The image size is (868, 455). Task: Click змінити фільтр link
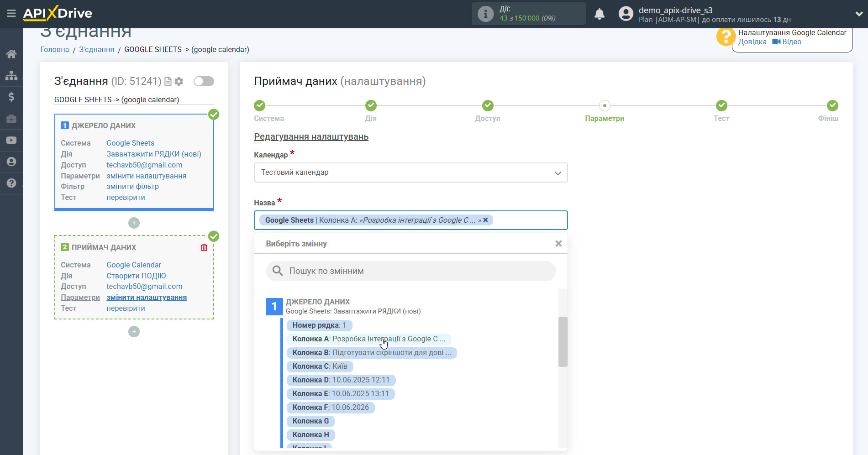pos(133,186)
